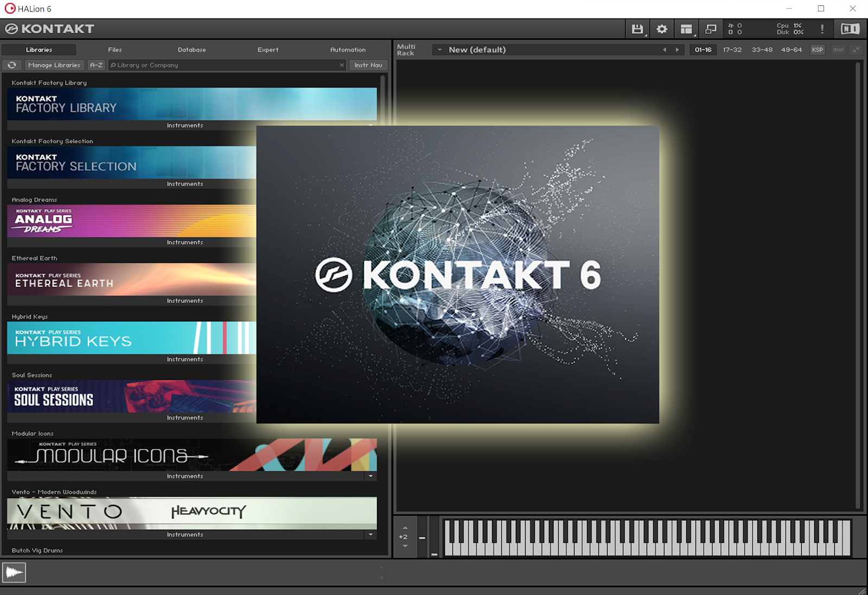Open the multi preset dropdown arrow

tap(440, 50)
